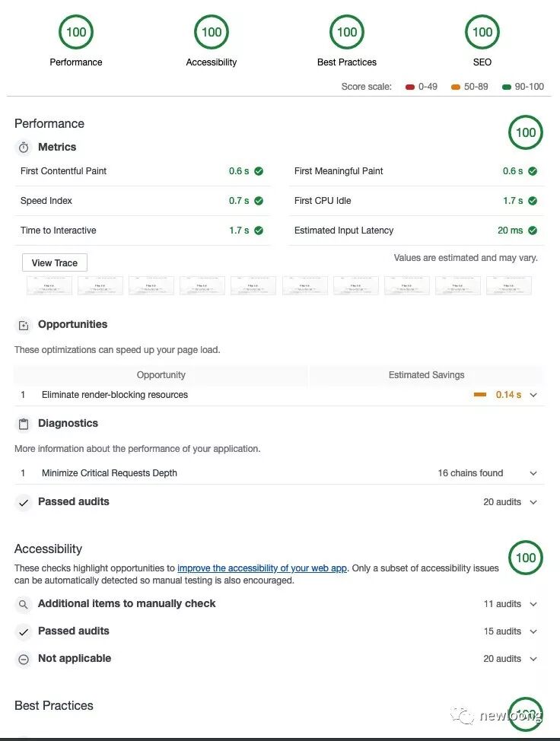Click the green check beside First Contentful Paint
560x741 pixels.
pos(259,171)
